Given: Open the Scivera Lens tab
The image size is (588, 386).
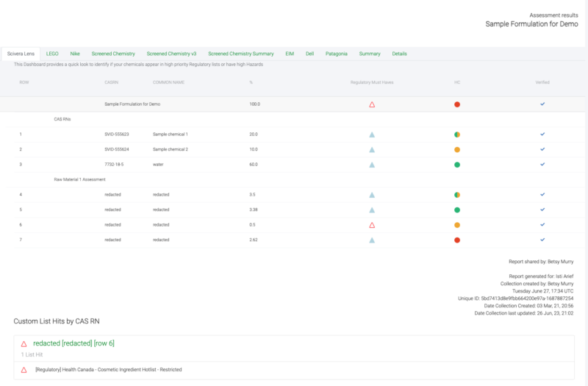Looking at the screenshot, I should (21, 54).
